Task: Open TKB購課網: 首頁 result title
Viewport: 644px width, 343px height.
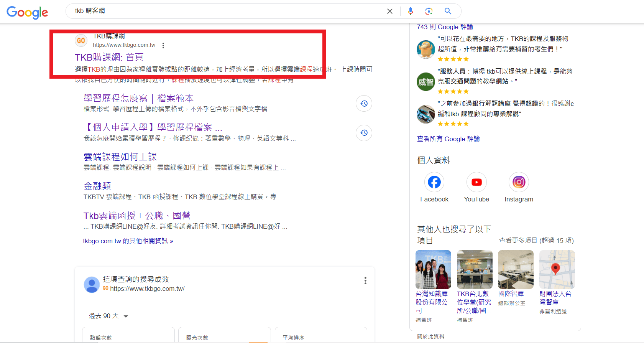Action: (x=109, y=57)
